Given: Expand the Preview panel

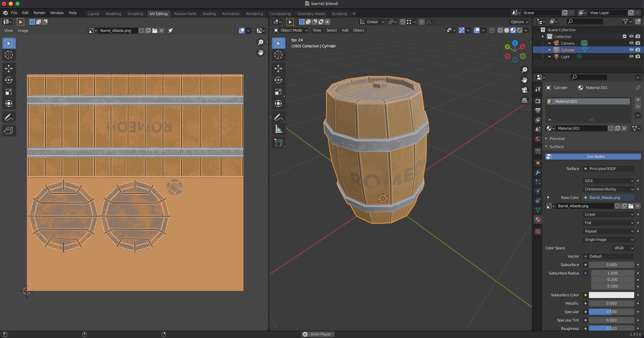Looking at the screenshot, I should coord(557,138).
